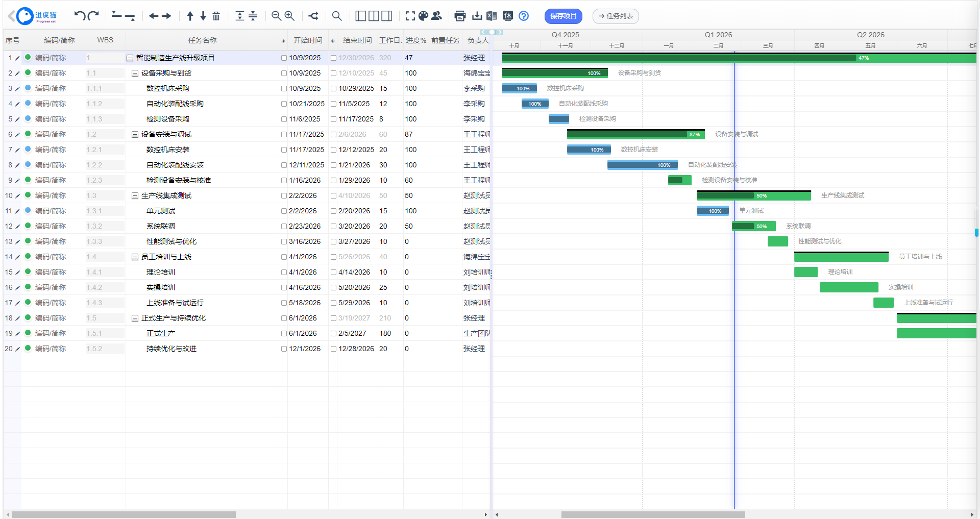Tick start date checkbox for 理论培训

(x=284, y=273)
